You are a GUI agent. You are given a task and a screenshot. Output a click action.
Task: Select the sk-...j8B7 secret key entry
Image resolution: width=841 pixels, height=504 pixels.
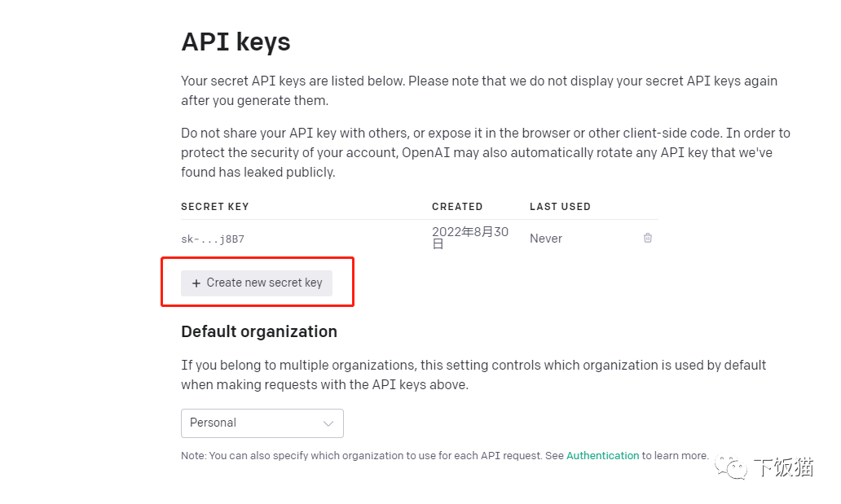213,239
